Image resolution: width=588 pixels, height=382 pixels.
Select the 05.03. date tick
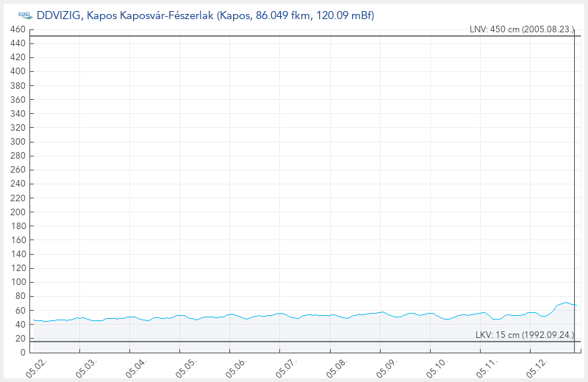pyautogui.click(x=86, y=368)
